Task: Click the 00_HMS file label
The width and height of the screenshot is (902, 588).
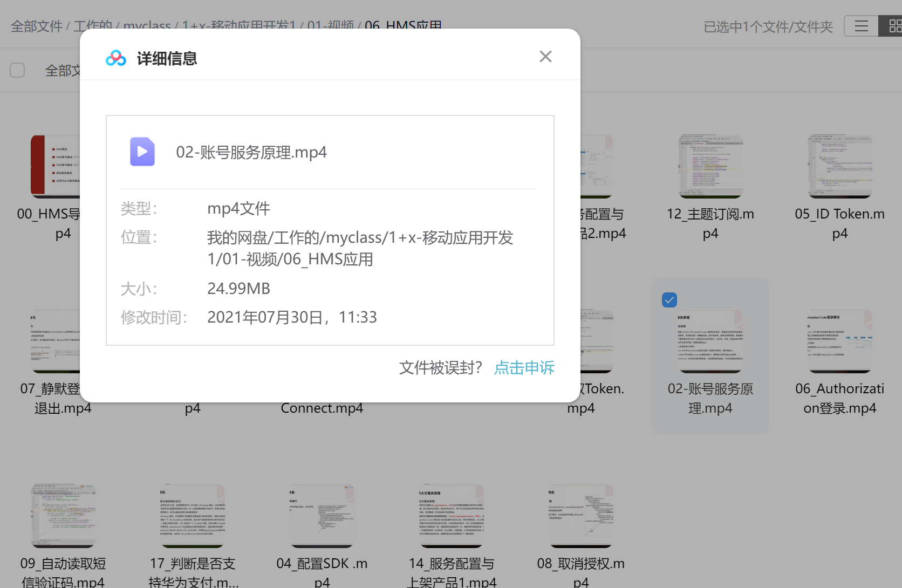Action: (x=49, y=223)
